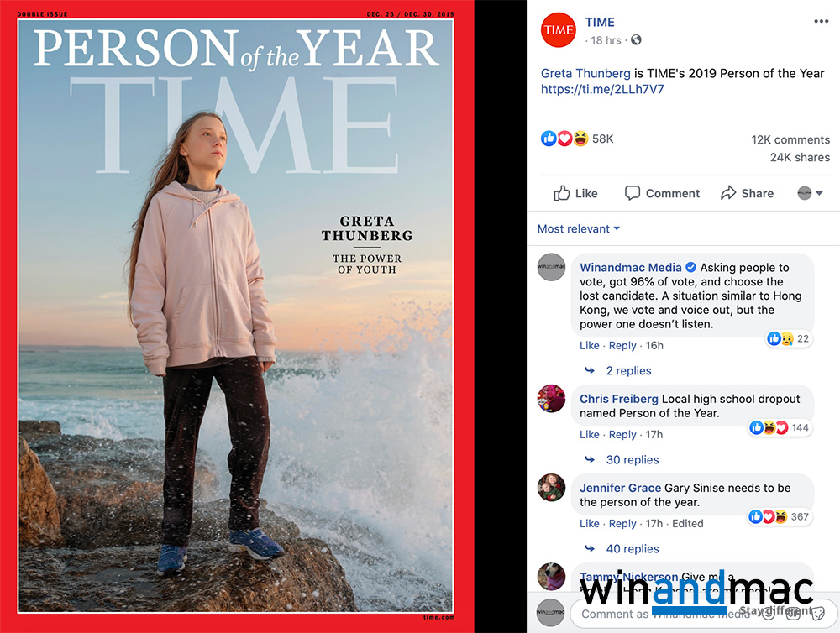Like Jennifer Grace's comment

[x=590, y=523]
